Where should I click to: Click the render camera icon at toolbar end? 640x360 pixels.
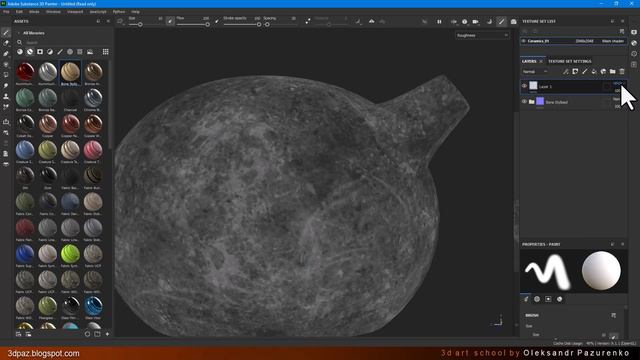coord(513,21)
